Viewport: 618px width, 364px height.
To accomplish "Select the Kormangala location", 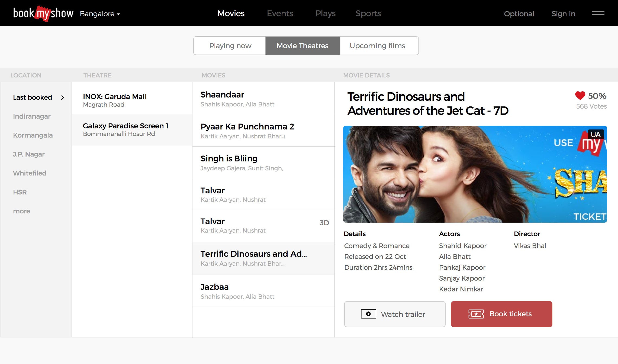I will 33,135.
